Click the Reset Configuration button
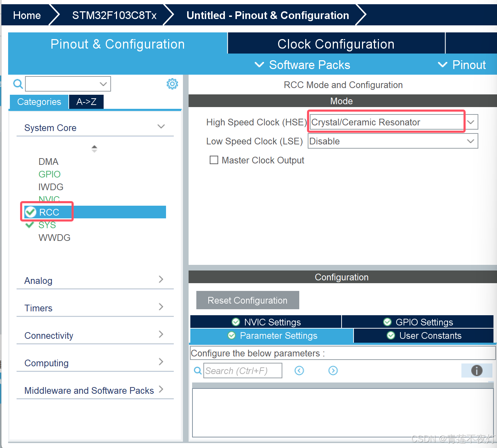The image size is (497, 448). [247, 300]
